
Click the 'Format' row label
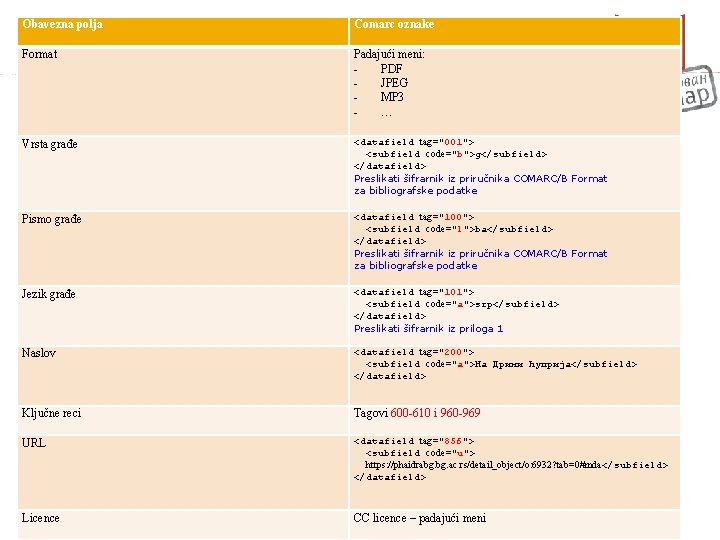39,54
